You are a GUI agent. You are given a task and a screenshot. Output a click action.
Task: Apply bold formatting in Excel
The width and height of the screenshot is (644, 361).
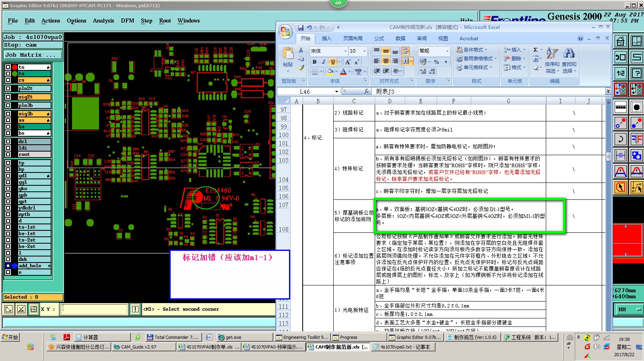pyautogui.click(x=314, y=62)
